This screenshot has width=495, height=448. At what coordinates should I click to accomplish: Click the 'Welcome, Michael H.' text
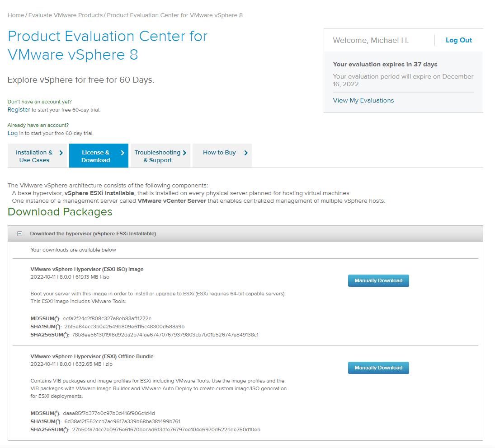point(371,40)
